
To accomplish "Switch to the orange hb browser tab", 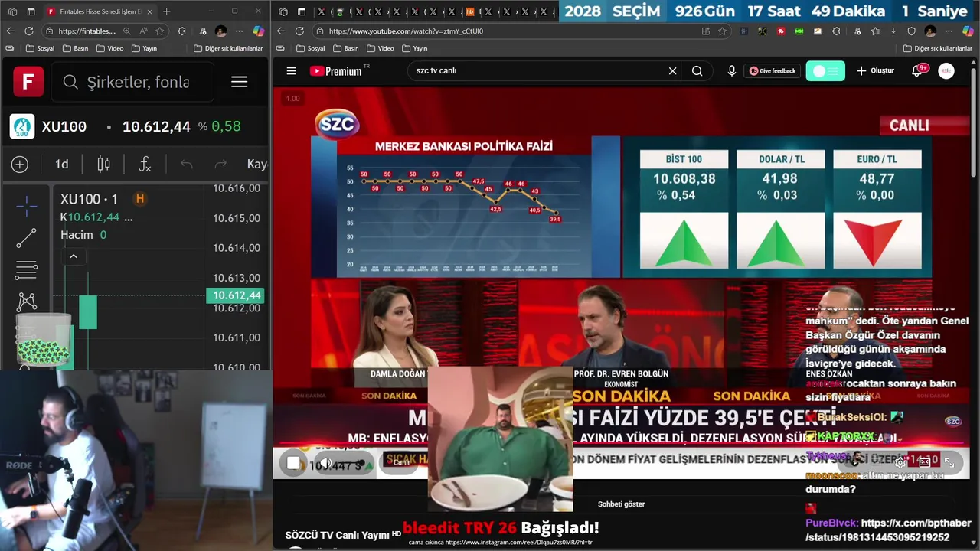I will pyautogui.click(x=470, y=11).
